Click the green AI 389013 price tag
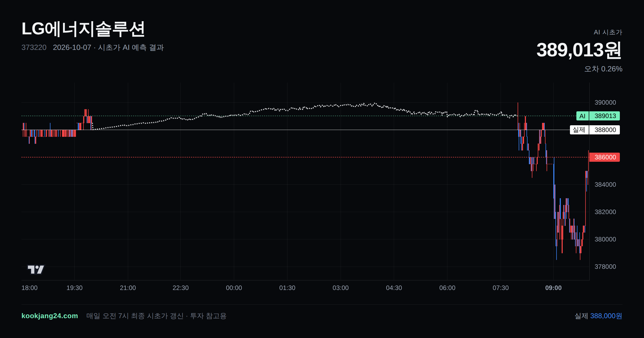Image resolution: width=644 pixels, height=338 pixels. 598,116
